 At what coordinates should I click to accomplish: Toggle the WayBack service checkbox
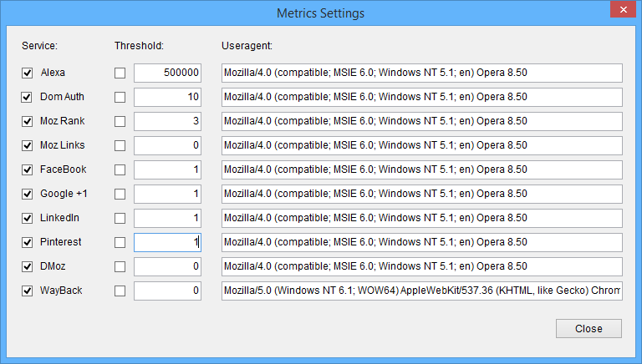point(28,291)
